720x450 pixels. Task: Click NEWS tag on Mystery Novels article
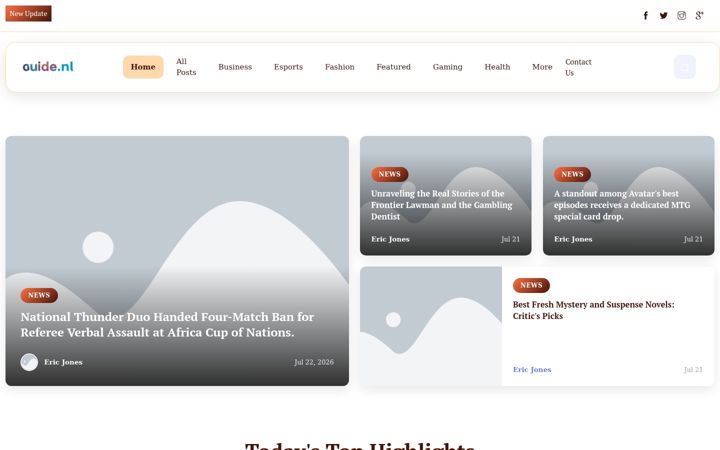coord(531,285)
